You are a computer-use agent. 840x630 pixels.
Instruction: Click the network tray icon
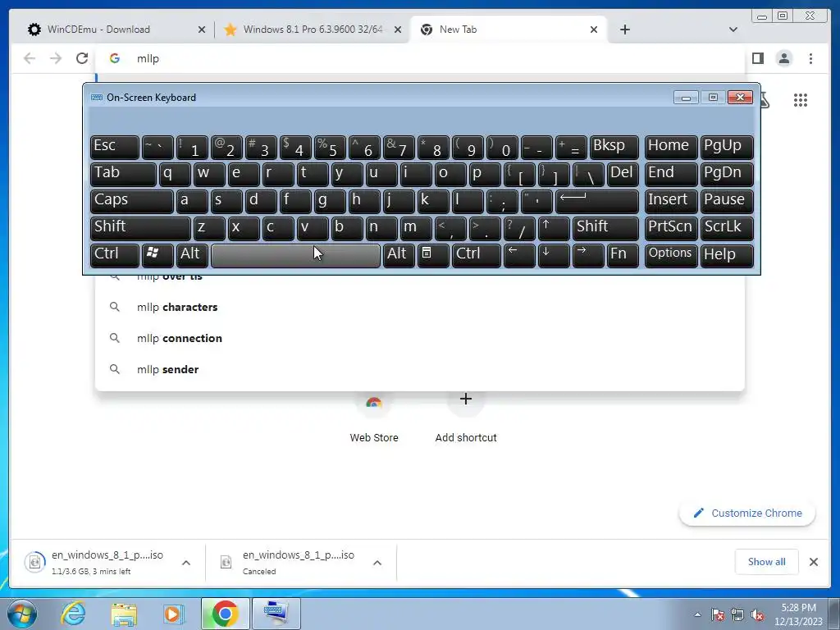tap(737, 614)
